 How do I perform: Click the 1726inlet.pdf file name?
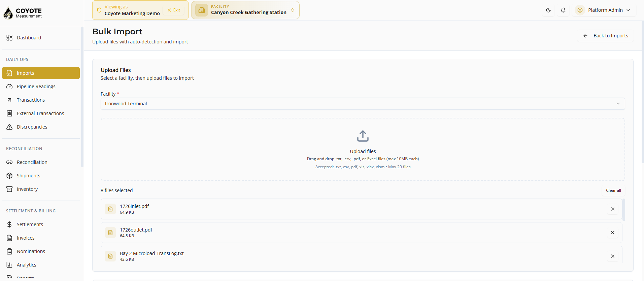point(134,206)
